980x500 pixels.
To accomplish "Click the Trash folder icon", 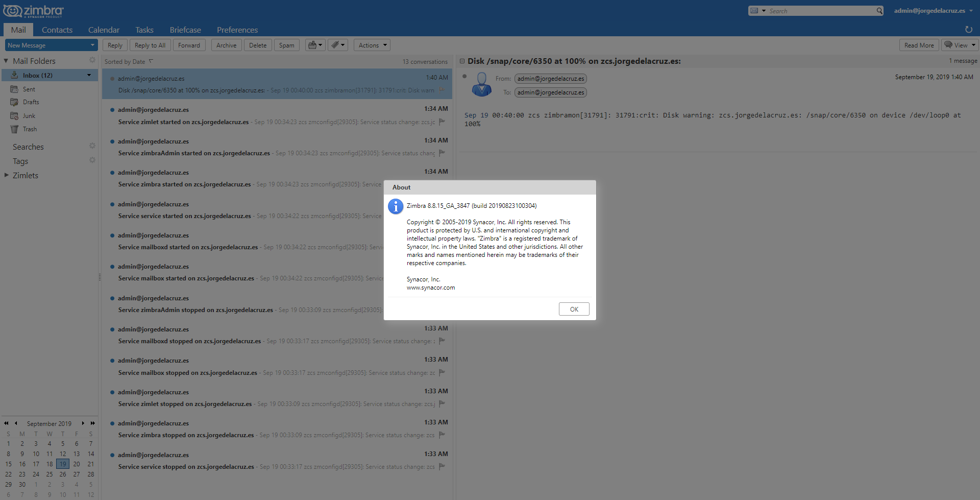I will pos(14,129).
